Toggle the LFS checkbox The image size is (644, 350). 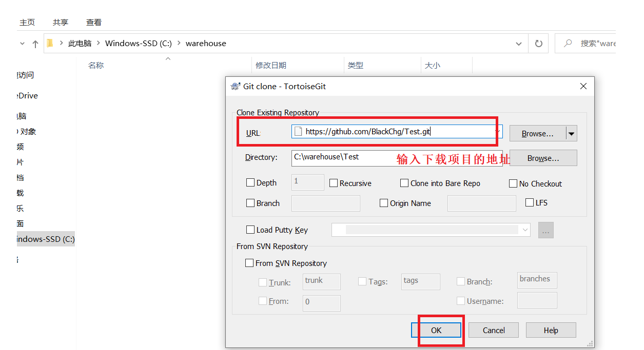tap(530, 202)
